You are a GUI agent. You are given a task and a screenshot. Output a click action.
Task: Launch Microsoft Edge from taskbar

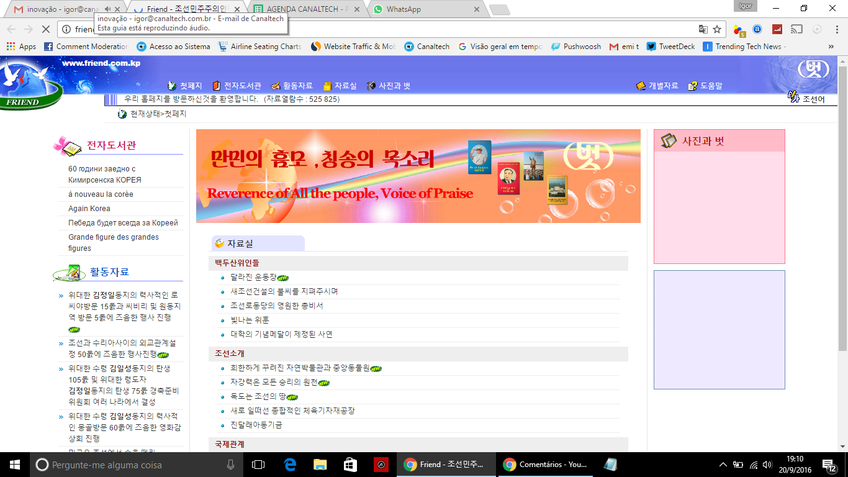(x=290, y=465)
